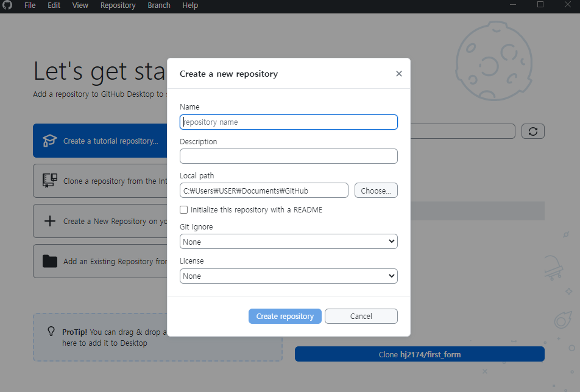Click the Local path text field
This screenshot has height=392, width=580.
[x=264, y=191]
